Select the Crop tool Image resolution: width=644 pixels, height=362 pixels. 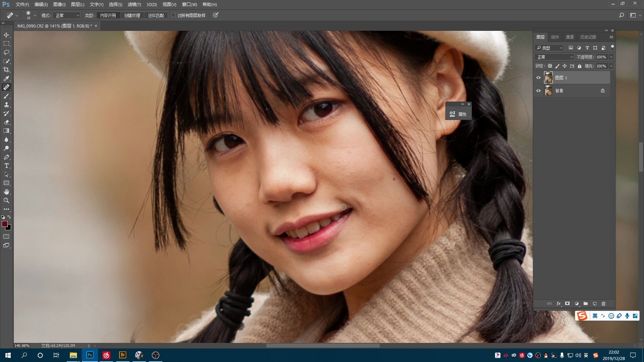tap(6, 70)
